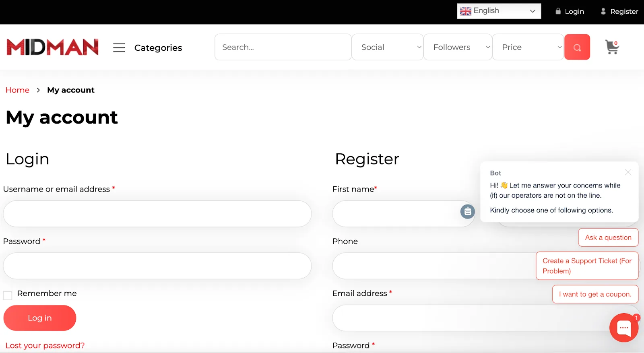This screenshot has height=353, width=644.
Task: Click the Lost your password link
Action: click(x=45, y=345)
